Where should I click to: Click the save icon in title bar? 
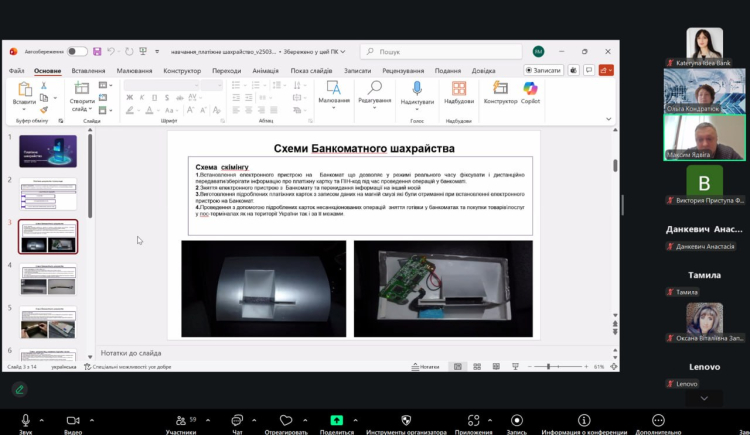pos(97,51)
